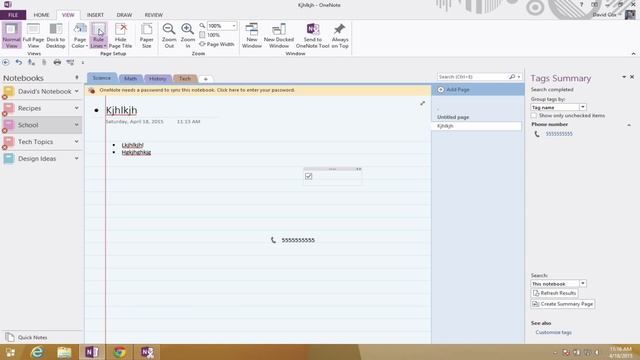Click the phone tag icon in Tags Summary
This screenshot has height=360, width=640.
[537, 134]
